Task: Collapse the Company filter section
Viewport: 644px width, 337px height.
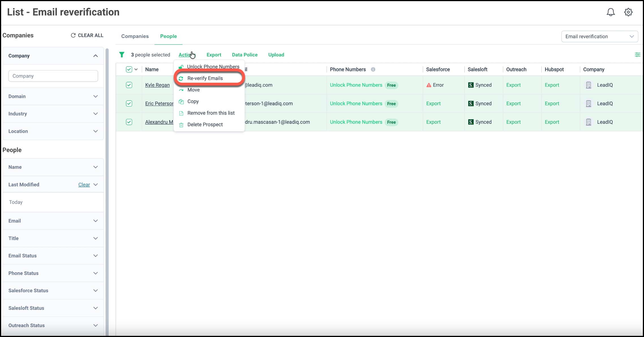Action: [x=95, y=56]
